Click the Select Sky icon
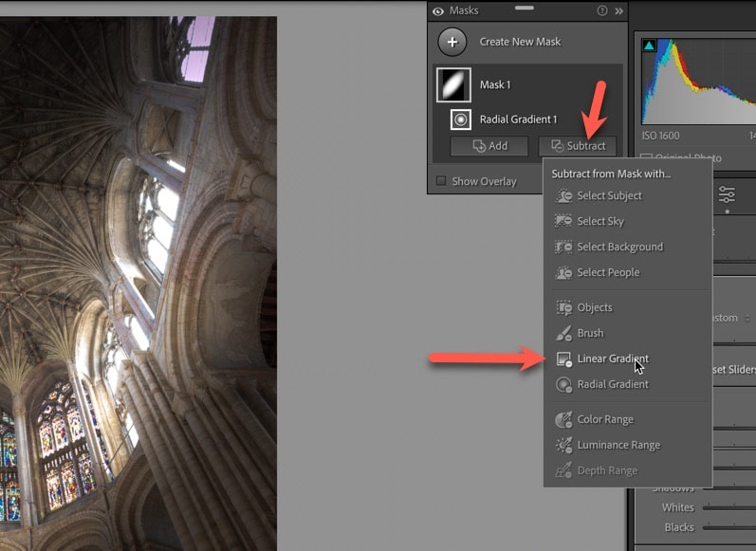The height and width of the screenshot is (551, 756). click(x=563, y=221)
